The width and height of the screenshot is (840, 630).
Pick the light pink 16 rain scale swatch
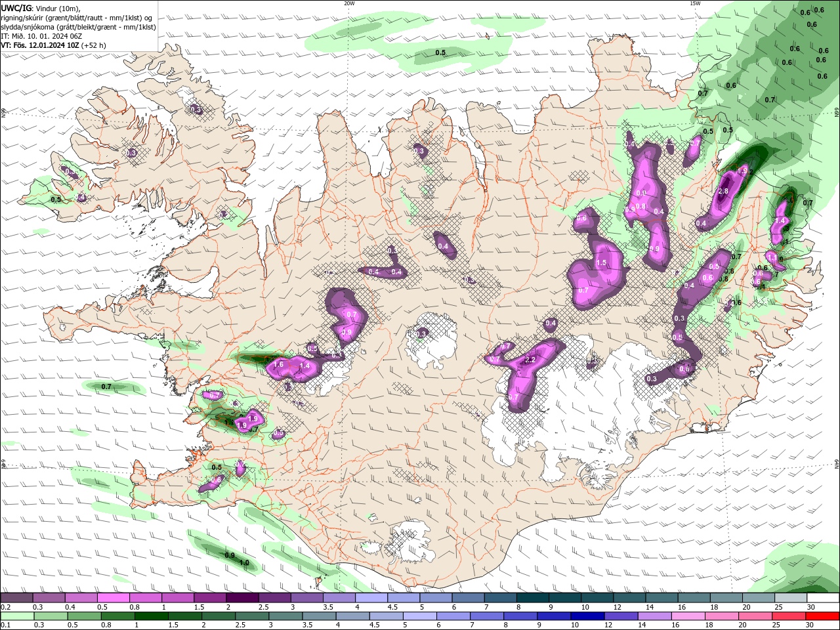click(688, 616)
